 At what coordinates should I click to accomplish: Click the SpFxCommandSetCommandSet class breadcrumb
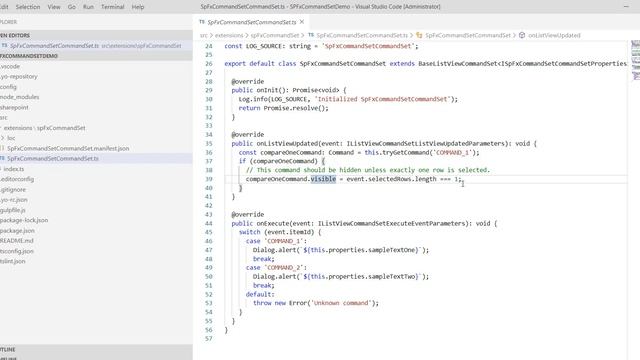point(468,36)
